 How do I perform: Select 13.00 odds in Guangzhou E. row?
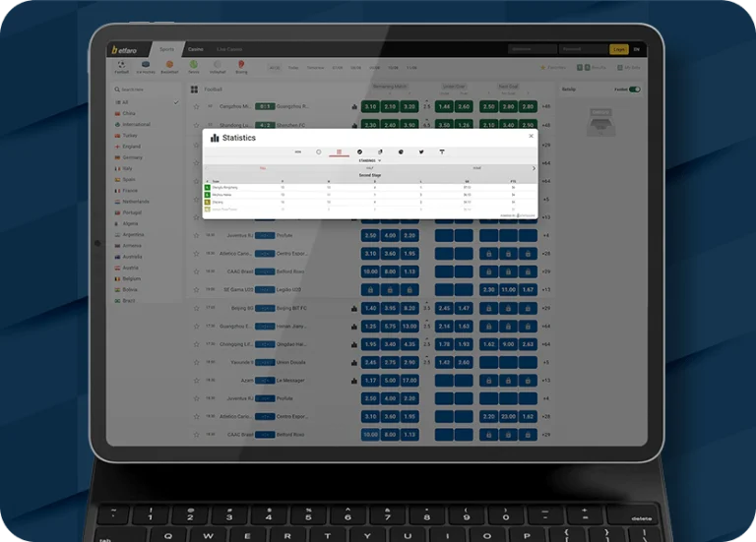pyautogui.click(x=409, y=327)
